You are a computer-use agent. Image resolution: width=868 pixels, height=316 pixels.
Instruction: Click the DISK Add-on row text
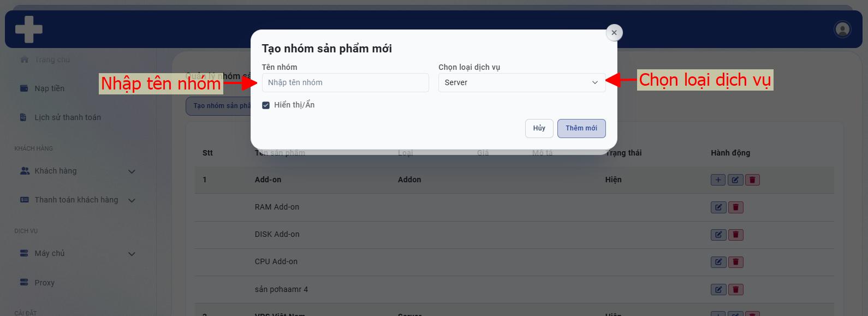click(x=277, y=234)
